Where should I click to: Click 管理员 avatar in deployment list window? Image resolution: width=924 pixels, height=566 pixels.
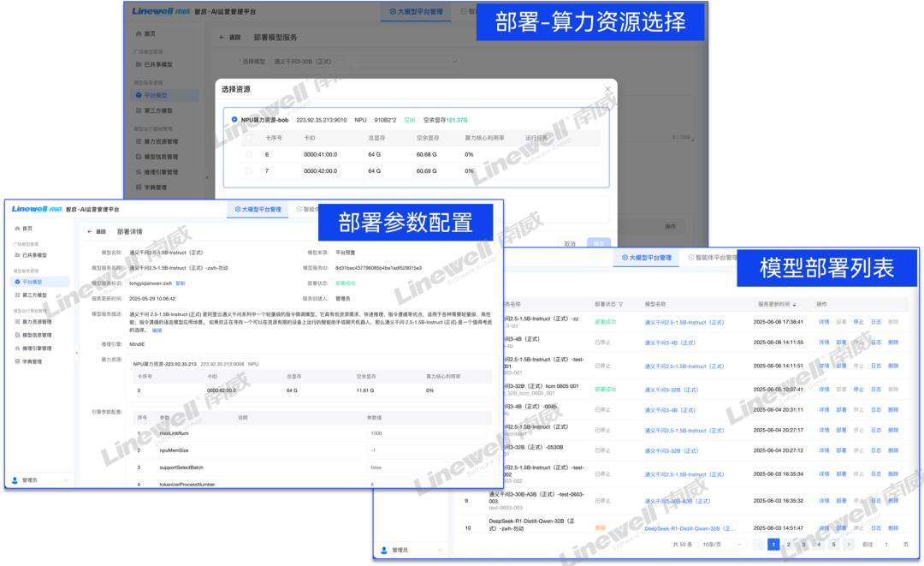(x=384, y=550)
